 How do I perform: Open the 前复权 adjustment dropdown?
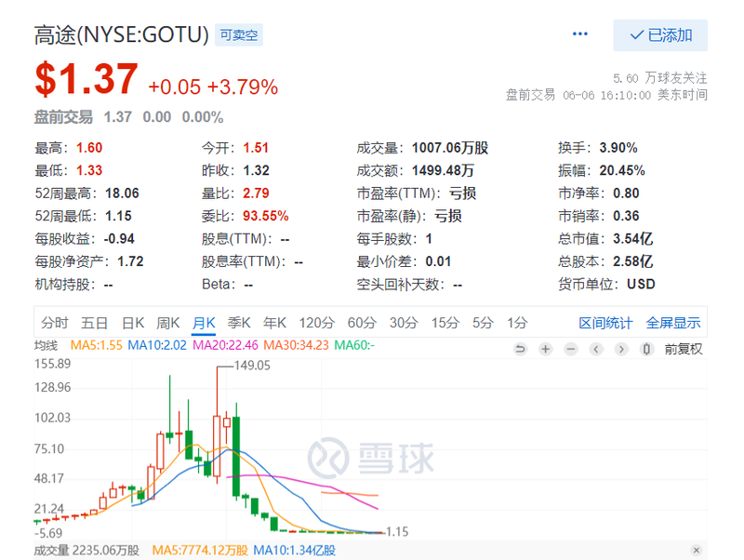tap(683, 350)
